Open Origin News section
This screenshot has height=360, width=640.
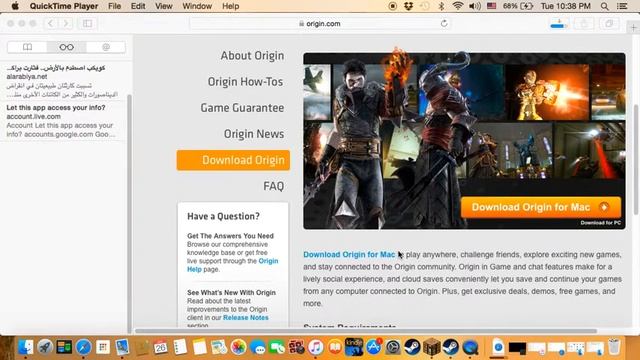[254, 134]
